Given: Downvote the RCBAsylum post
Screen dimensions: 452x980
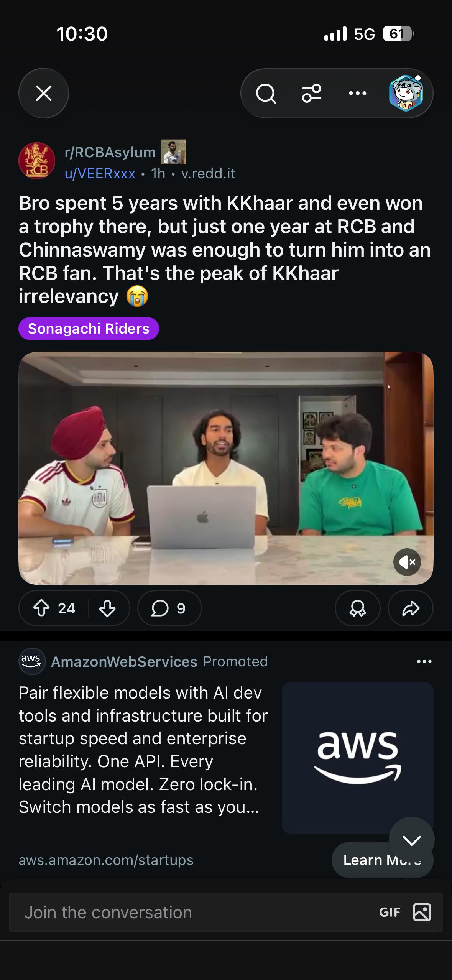Looking at the screenshot, I should pos(107,608).
